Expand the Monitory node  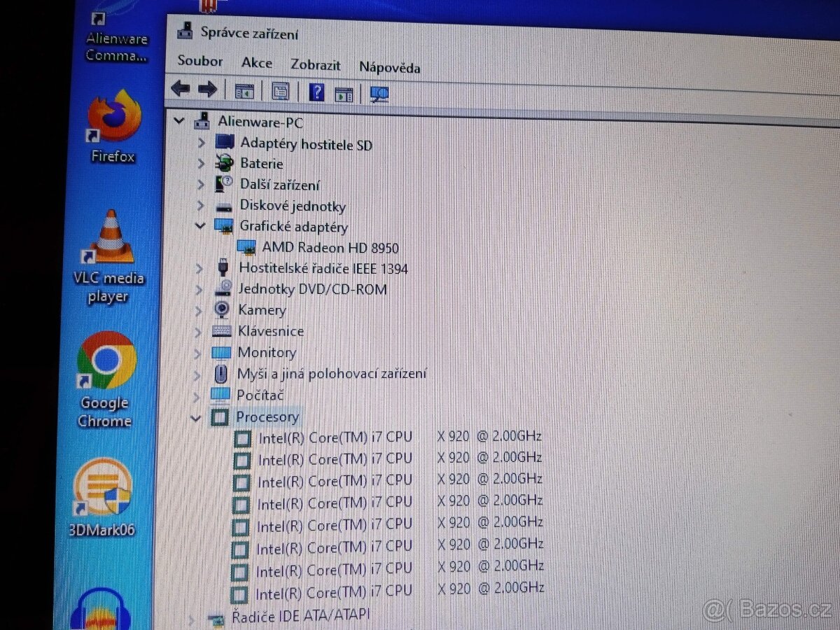pos(198,353)
